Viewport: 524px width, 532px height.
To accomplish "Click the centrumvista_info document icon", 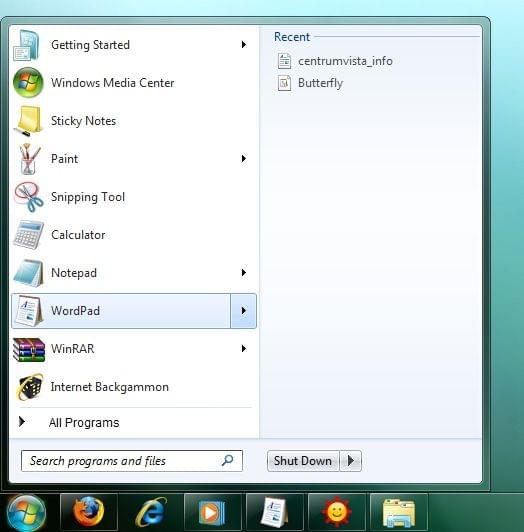I will [284, 61].
